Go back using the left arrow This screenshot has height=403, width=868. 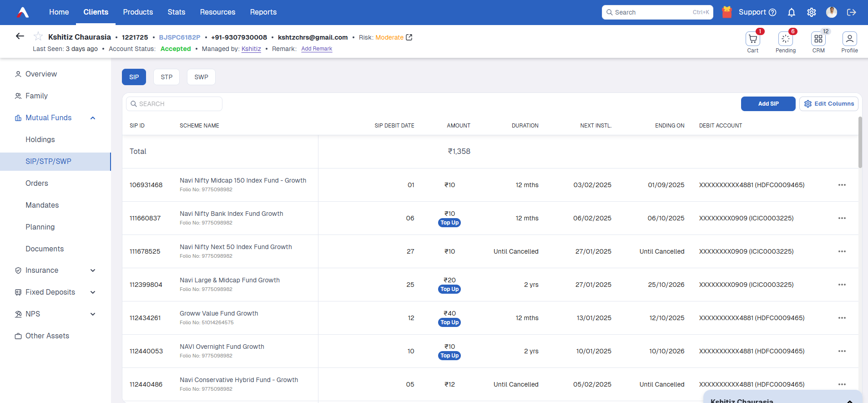(x=20, y=36)
